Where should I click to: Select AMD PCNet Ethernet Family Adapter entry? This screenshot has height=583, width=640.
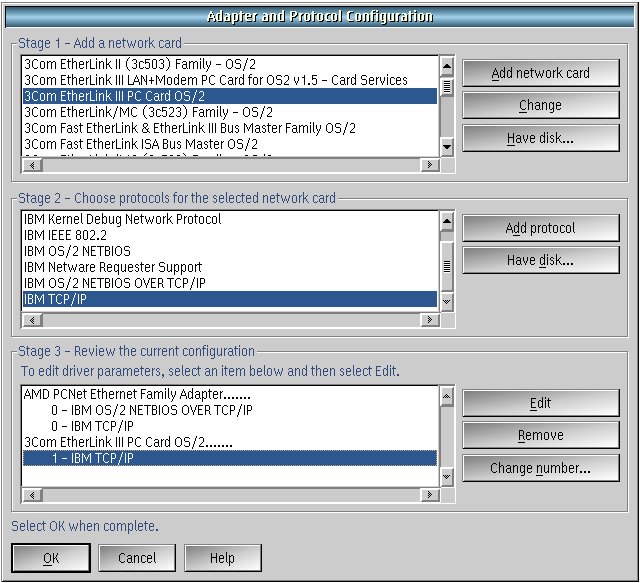230,394
